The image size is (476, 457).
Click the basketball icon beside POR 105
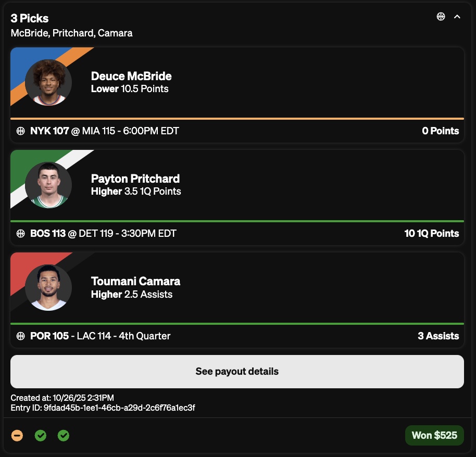[21, 336]
